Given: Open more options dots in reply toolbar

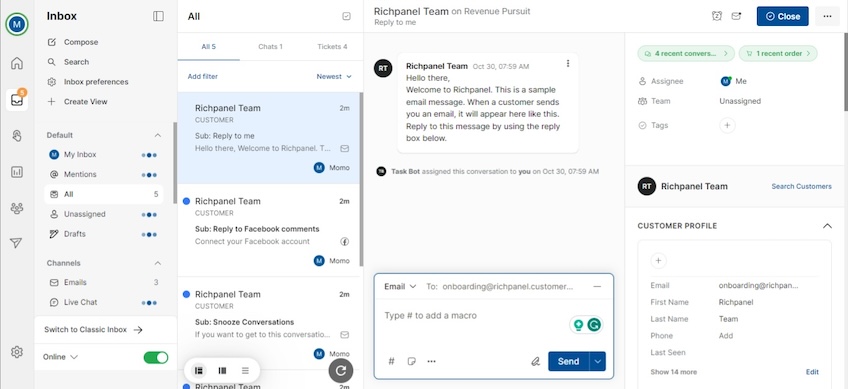Looking at the screenshot, I should (x=432, y=361).
